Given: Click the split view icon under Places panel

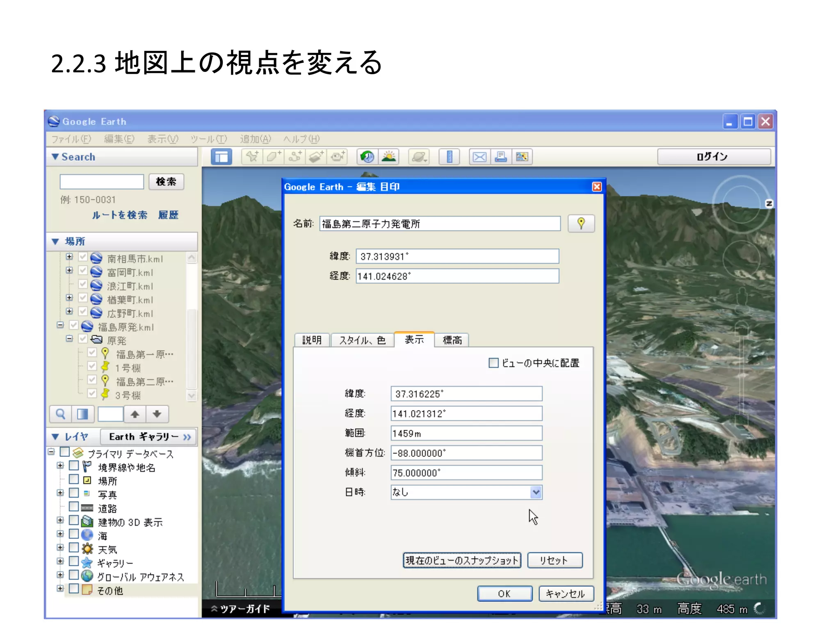Looking at the screenshot, I should click(83, 414).
